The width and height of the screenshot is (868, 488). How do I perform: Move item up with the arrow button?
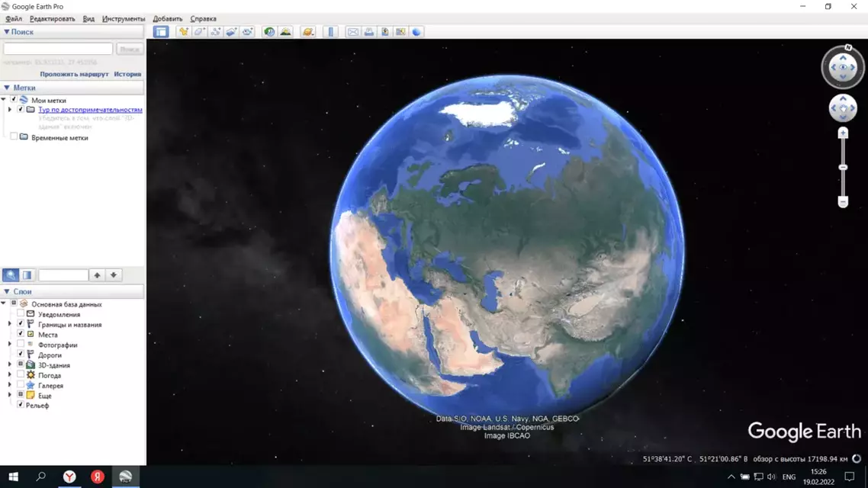click(x=97, y=275)
